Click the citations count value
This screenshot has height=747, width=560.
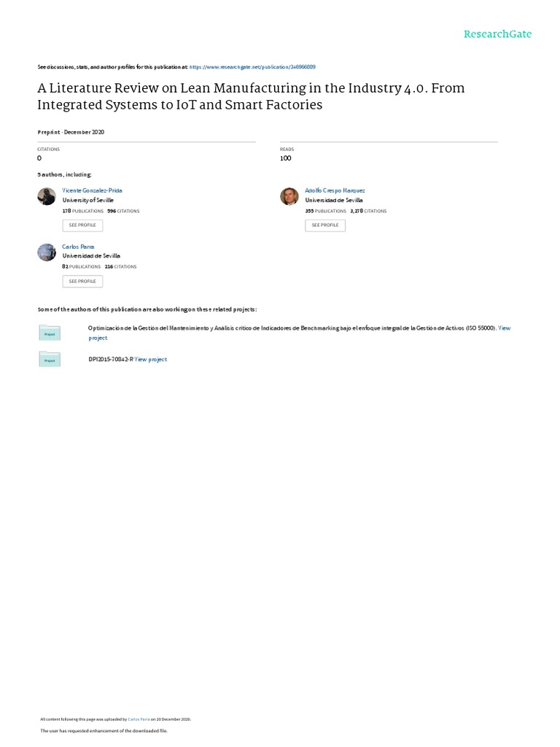39,158
